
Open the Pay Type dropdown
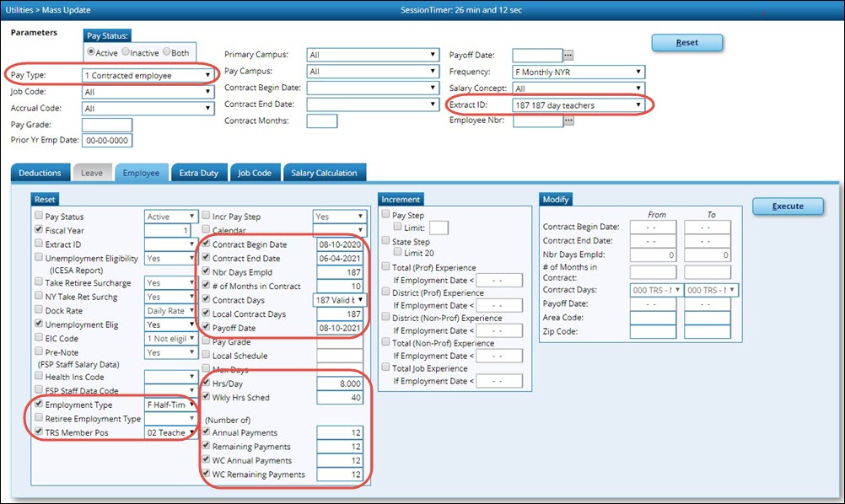148,75
